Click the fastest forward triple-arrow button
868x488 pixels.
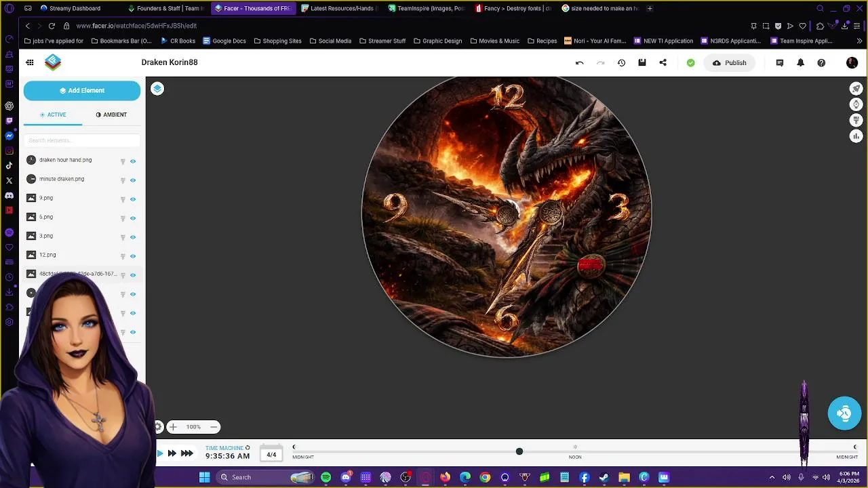click(186, 453)
